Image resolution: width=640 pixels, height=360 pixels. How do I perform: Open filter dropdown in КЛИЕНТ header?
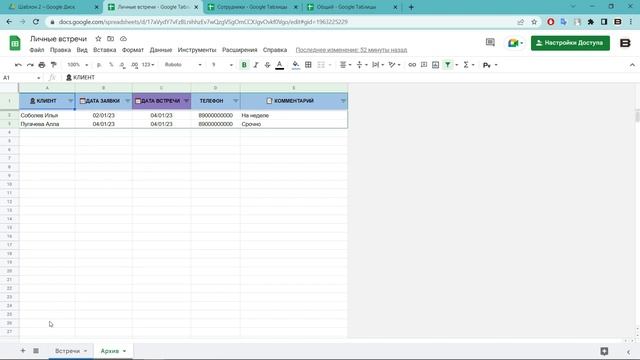71,101
